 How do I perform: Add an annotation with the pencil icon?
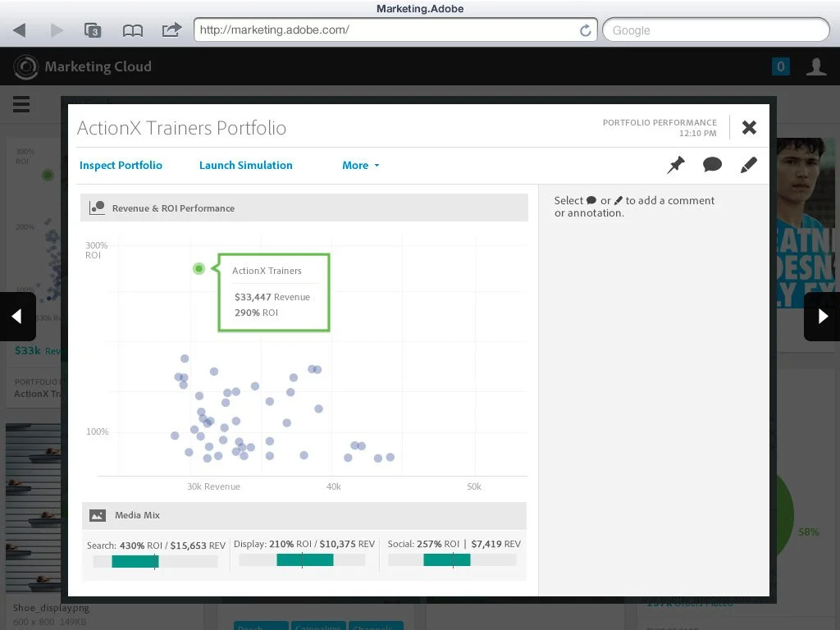(x=748, y=165)
